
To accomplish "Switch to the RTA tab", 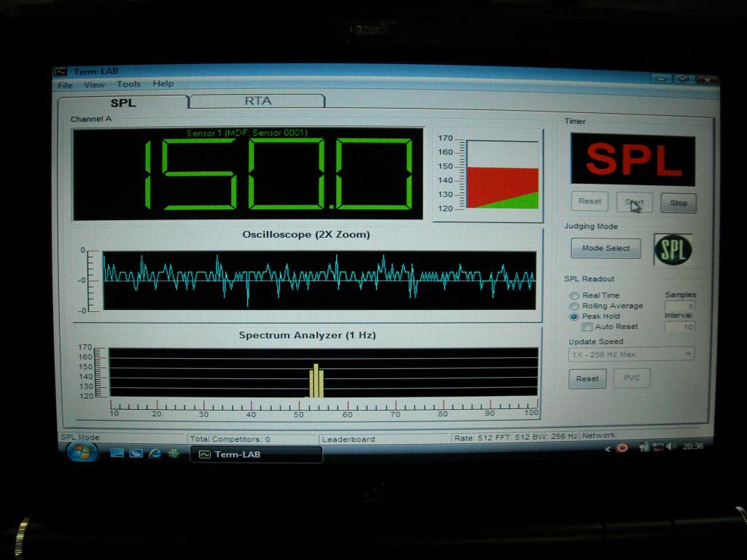I will 258,101.
